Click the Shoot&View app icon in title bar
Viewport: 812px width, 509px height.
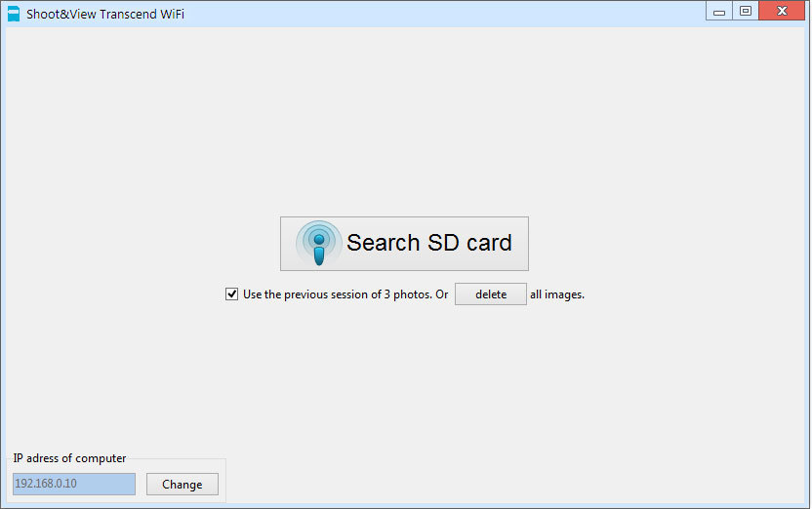coord(14,14)
